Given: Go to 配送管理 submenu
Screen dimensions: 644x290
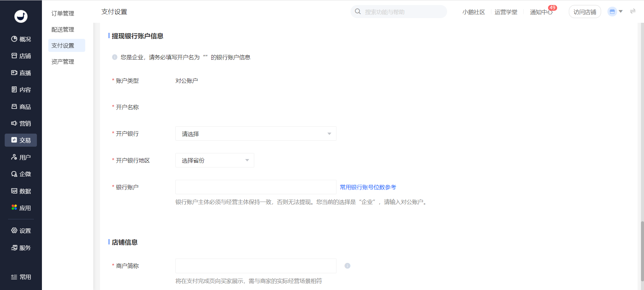Looking at the screenshot, I should pos(63,29).
